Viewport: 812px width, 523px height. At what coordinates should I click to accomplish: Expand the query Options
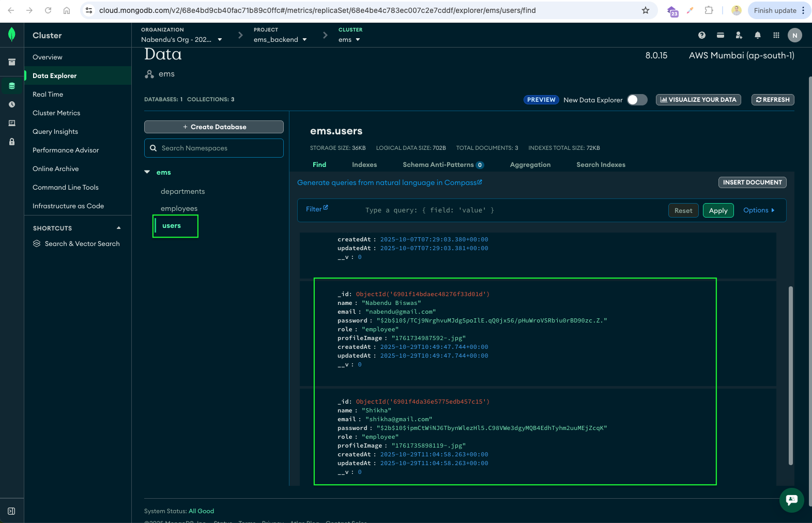[759, 210]
